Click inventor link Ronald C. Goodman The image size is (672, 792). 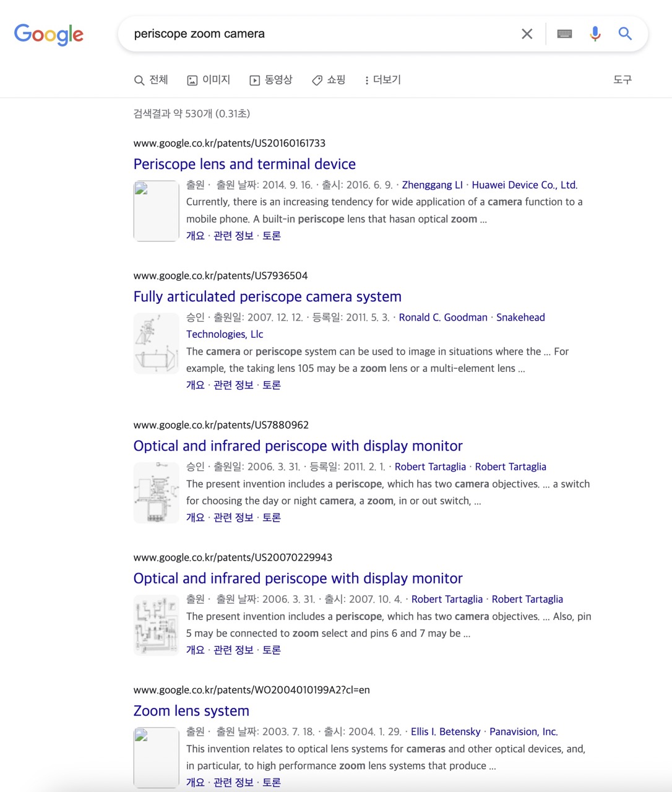[443, 317]
